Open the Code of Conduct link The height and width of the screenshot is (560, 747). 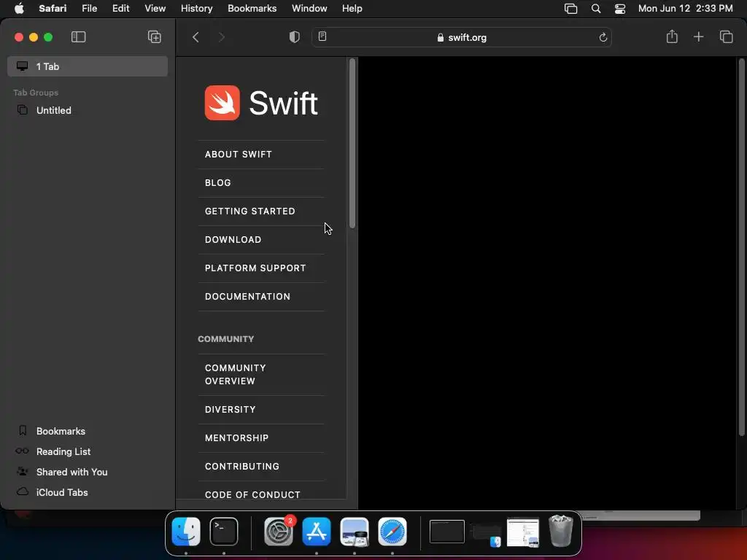[252, 495]
